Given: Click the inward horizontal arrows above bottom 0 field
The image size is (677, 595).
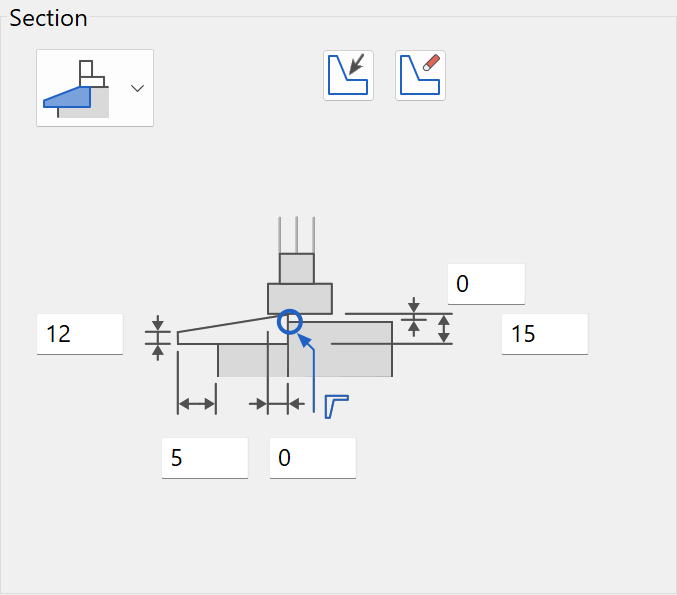Looking at the screenshot, I should [277, 404].
